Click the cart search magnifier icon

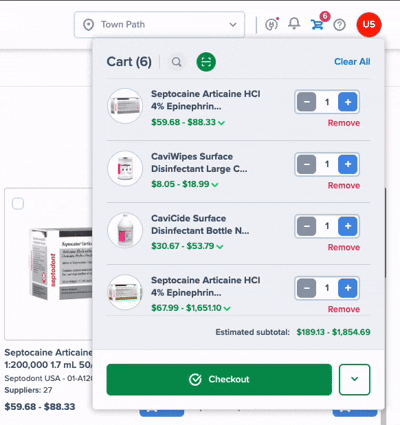click(x=176, y=62)
